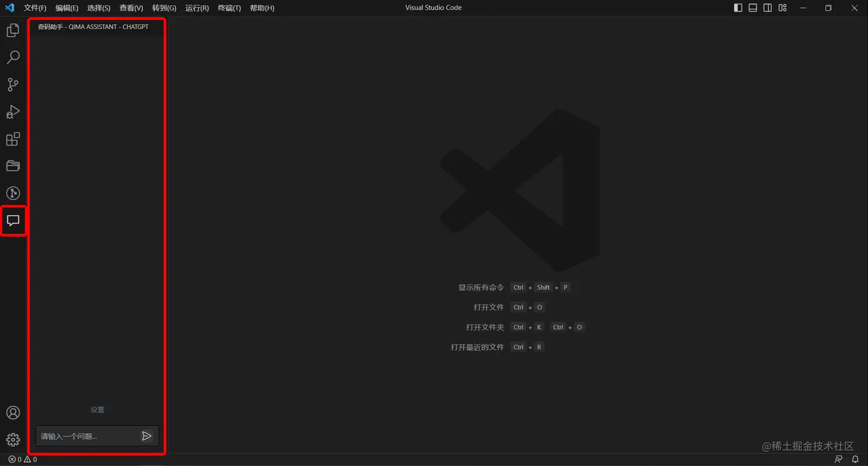
Task: Open the feedback icon in status bar
Action: (839, 460)
